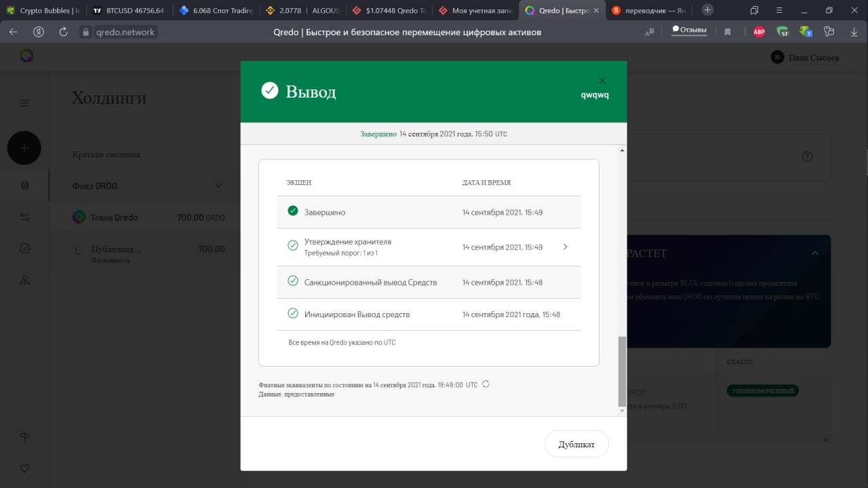Image resolution: width=868 pixels, height=488 pixels.
Task: Open a new browser tab
Action: tap(707, 9)
